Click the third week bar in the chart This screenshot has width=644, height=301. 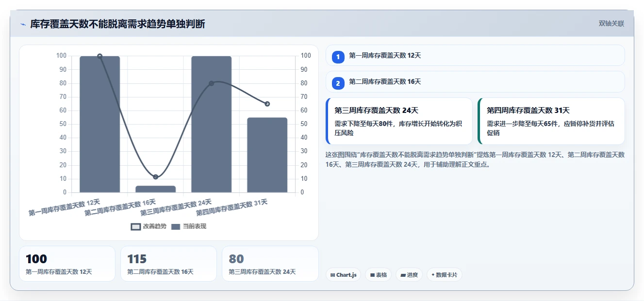pos(211,124)
